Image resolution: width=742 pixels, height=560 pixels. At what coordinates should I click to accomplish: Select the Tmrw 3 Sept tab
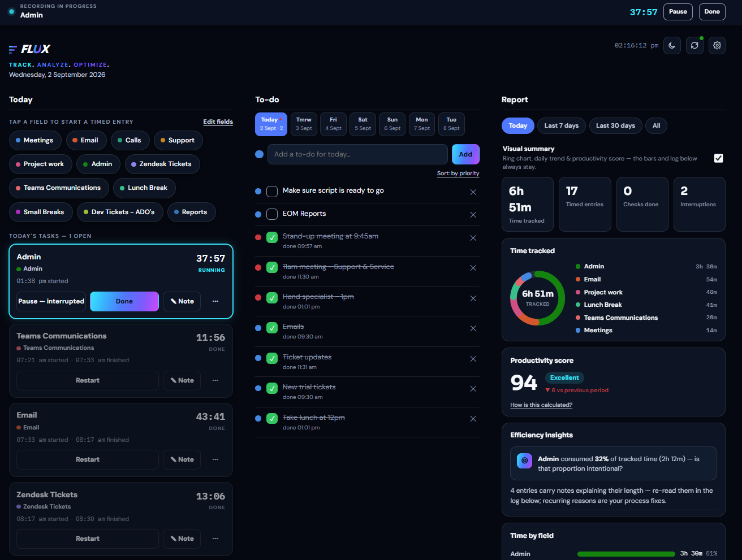(304, 124)
